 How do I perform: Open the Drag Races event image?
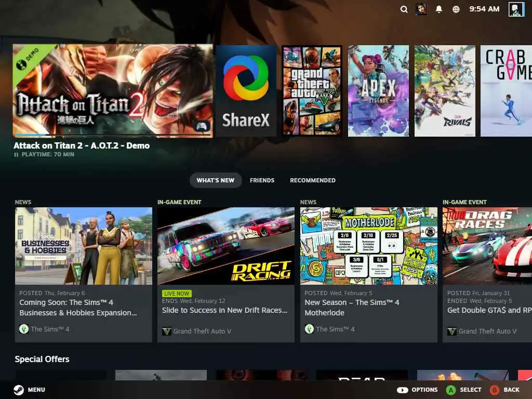coord(487,246)
